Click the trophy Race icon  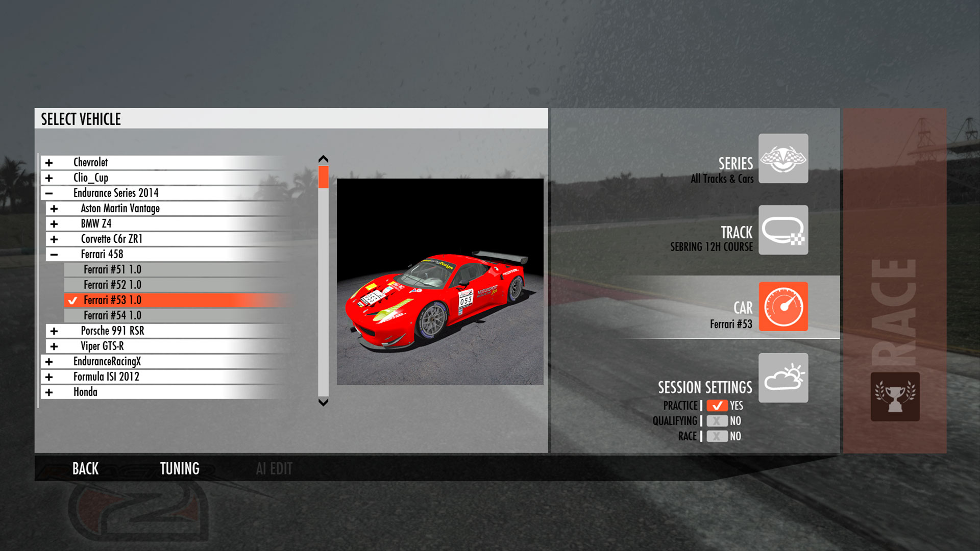895,396
